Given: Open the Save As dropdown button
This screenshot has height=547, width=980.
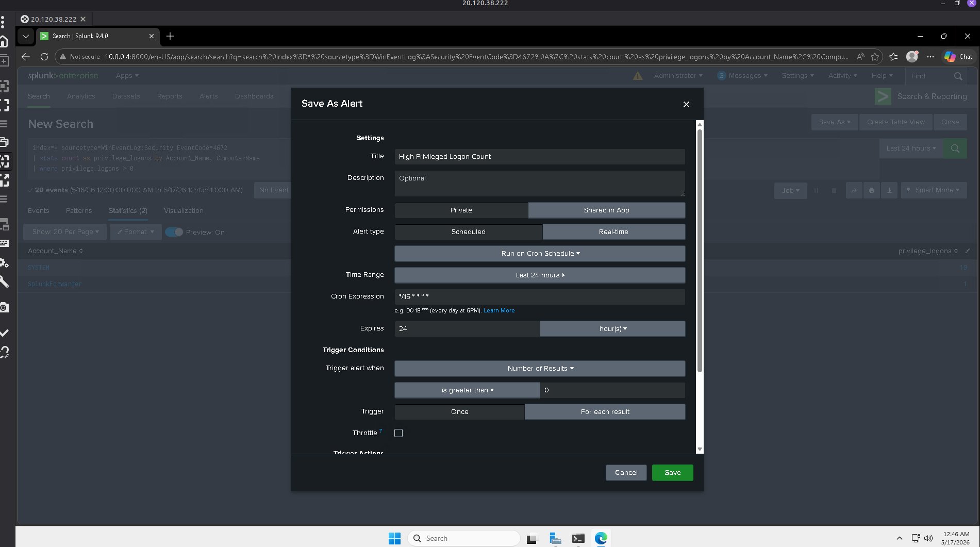Looking at the screenshot, I should [x=834, y=122].
